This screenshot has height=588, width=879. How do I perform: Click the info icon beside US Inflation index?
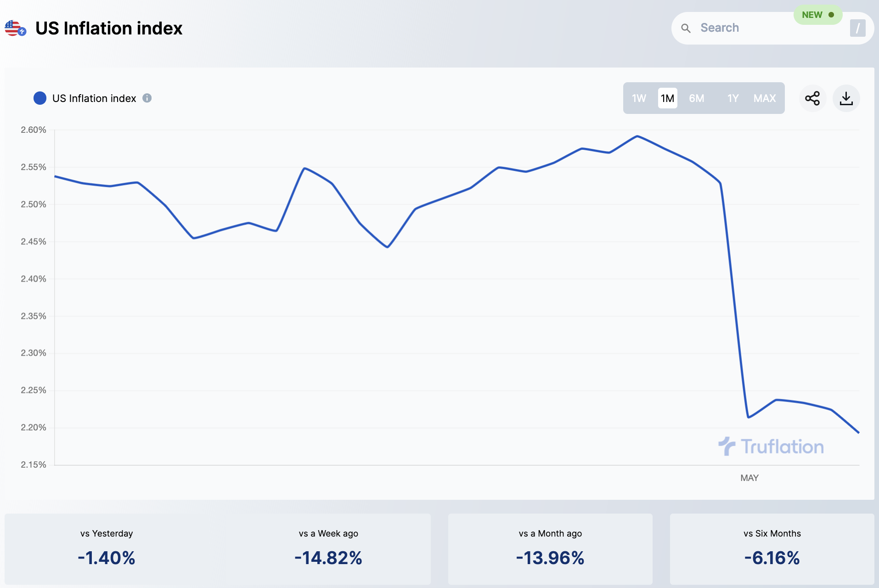point(147,98)
